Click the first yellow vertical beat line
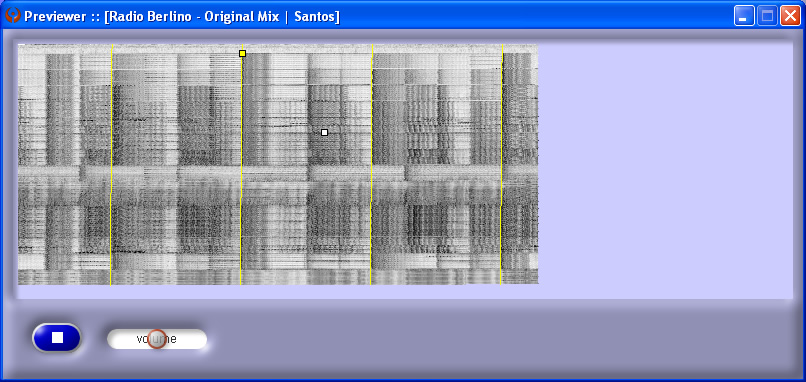The height and width of the screenshot is (382, 806). [111, 165]
